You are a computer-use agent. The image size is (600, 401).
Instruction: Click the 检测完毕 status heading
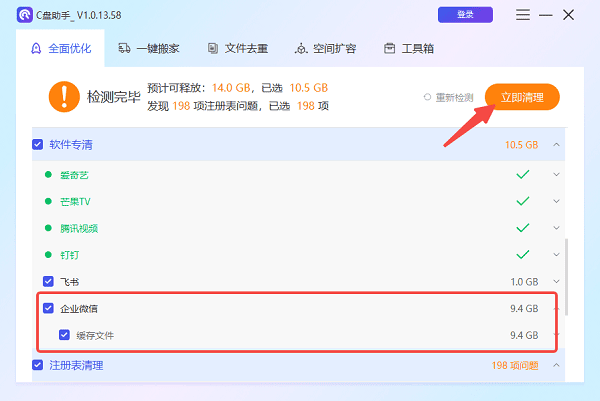pos(114,97)
